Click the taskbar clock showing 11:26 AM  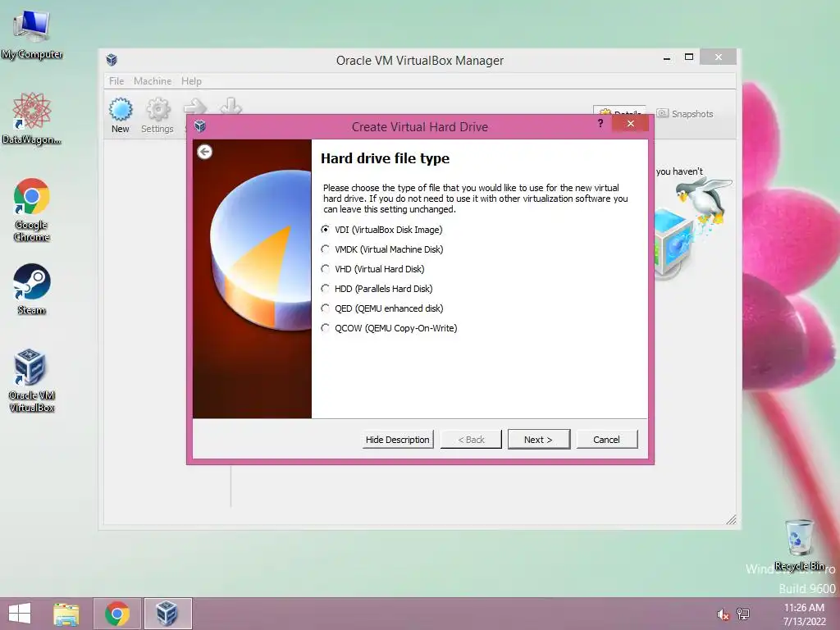pyautogui.click(x=804, y=614)
